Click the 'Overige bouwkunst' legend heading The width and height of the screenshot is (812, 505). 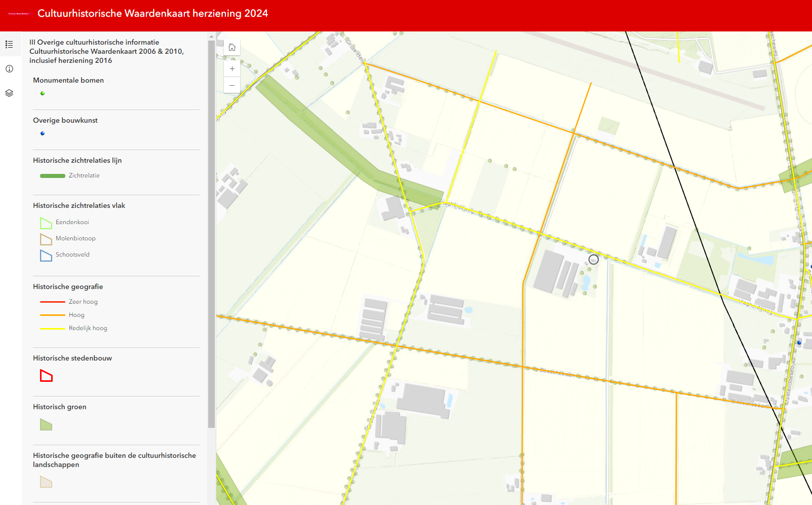(x=65, y=120)
